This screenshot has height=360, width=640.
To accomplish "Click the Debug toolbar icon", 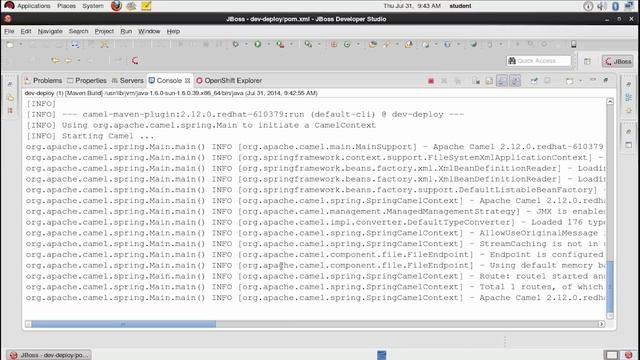I will tap(236, 44).
